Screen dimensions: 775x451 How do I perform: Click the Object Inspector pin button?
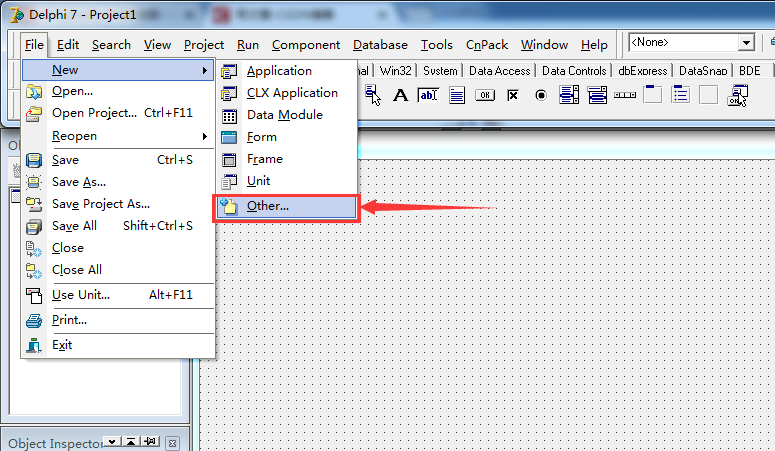(150, 442)
